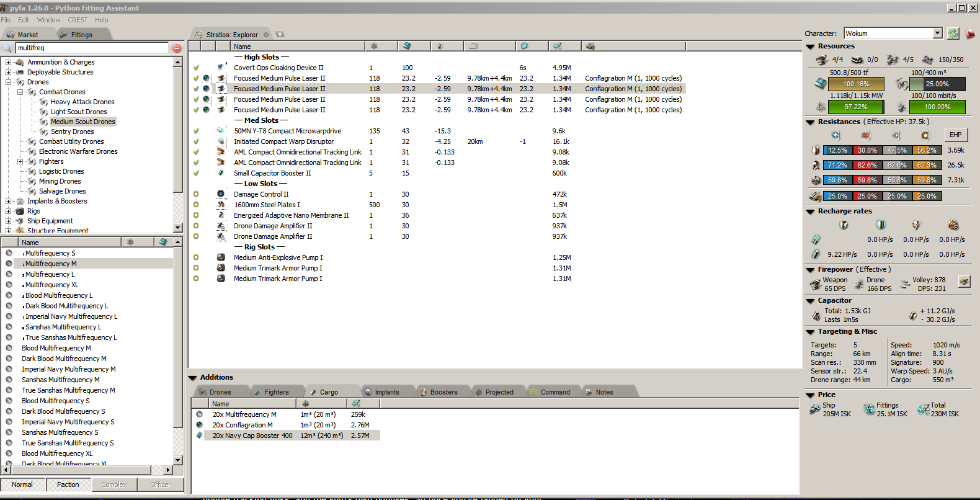The image size is (980, 500).
Task: Switch to the Fittings tab
Action: coord(81,35)
